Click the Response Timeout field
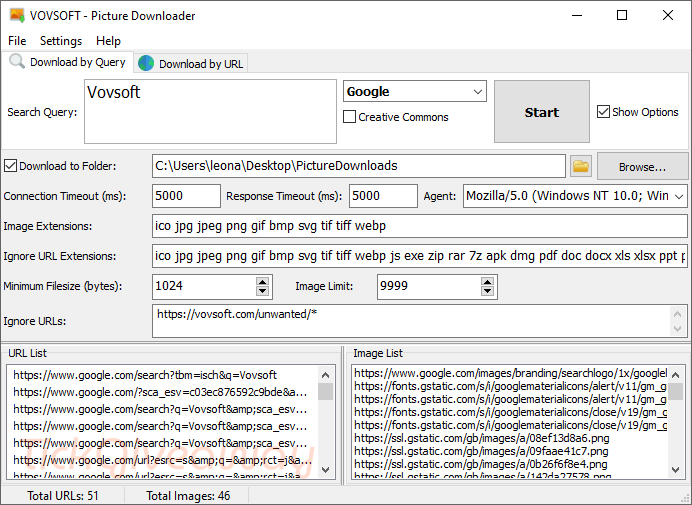Image resolution: width=692 pixels, height=505 pixels. tap(383, 196)
